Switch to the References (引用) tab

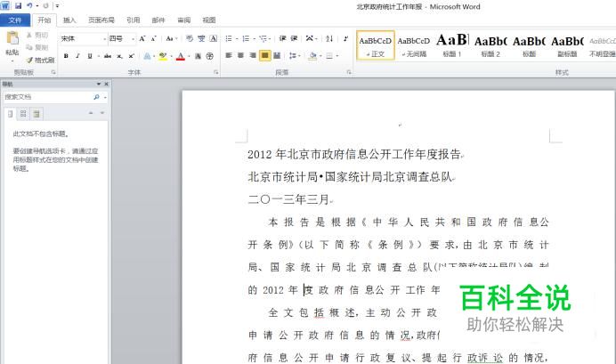134,20
